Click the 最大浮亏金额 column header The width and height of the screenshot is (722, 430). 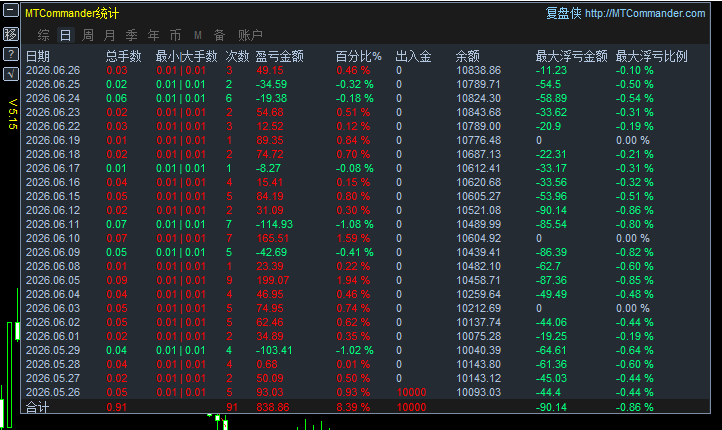pyautogui.click(x=571, y=56)
